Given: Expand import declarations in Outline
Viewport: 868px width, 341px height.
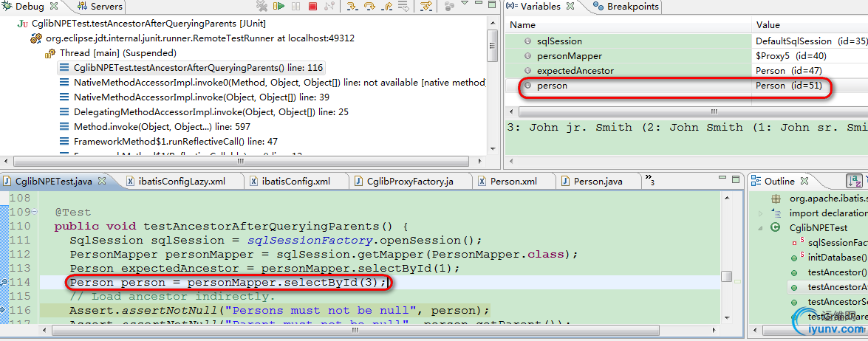Looking at the screenshot, I should click(x=761, y=213).
